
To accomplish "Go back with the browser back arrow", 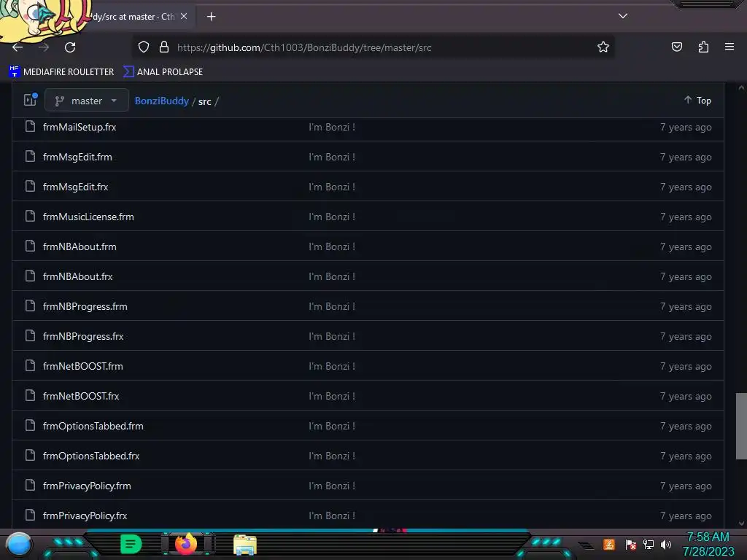I will [x=18, y=47].
